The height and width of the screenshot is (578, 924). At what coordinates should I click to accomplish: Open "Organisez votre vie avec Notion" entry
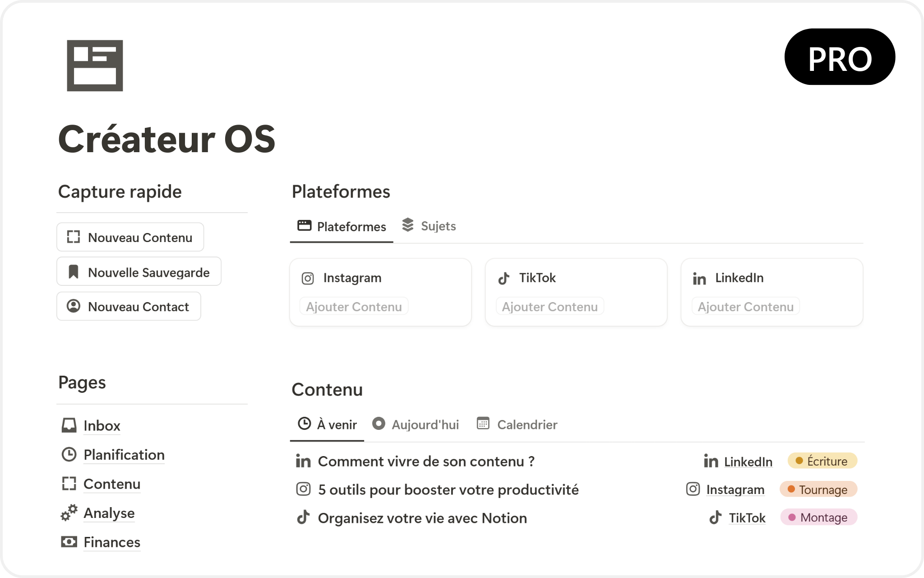pyautogui.click(x=422, y=518)
